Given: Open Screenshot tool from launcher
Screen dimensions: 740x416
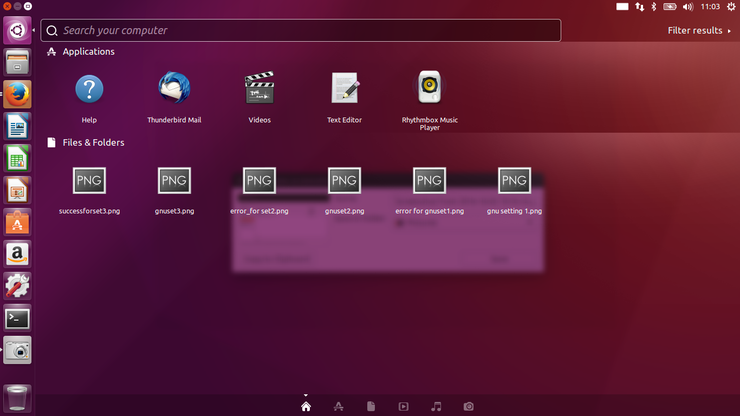Looking at the screenshot, I should point(17,350).
